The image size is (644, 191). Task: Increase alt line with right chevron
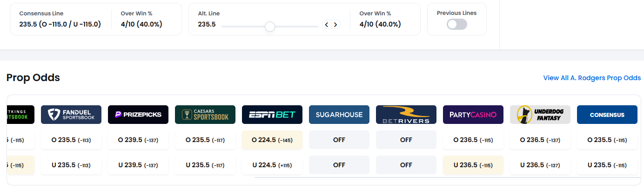coord(335,25)
